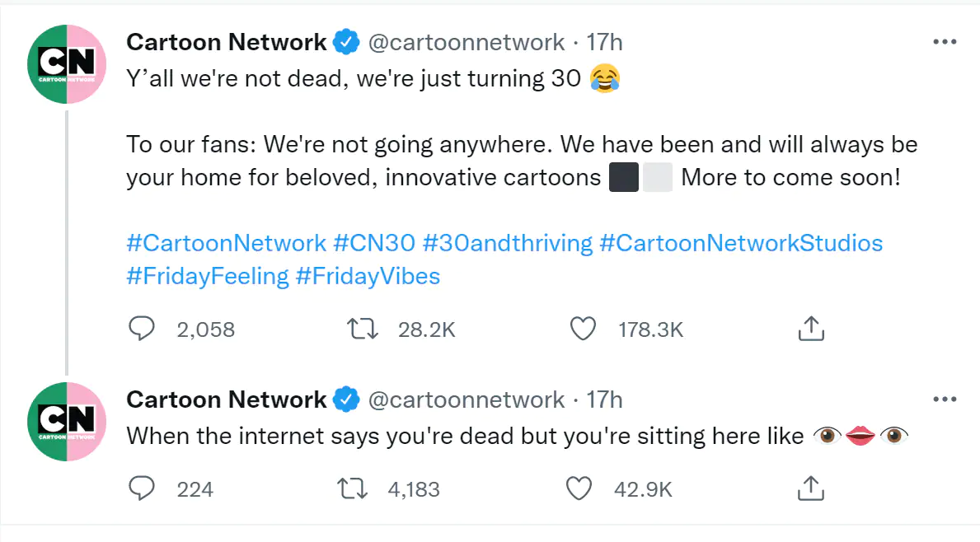Retweet the bottom tweet

pyautogui.click(x=352, y=488)
